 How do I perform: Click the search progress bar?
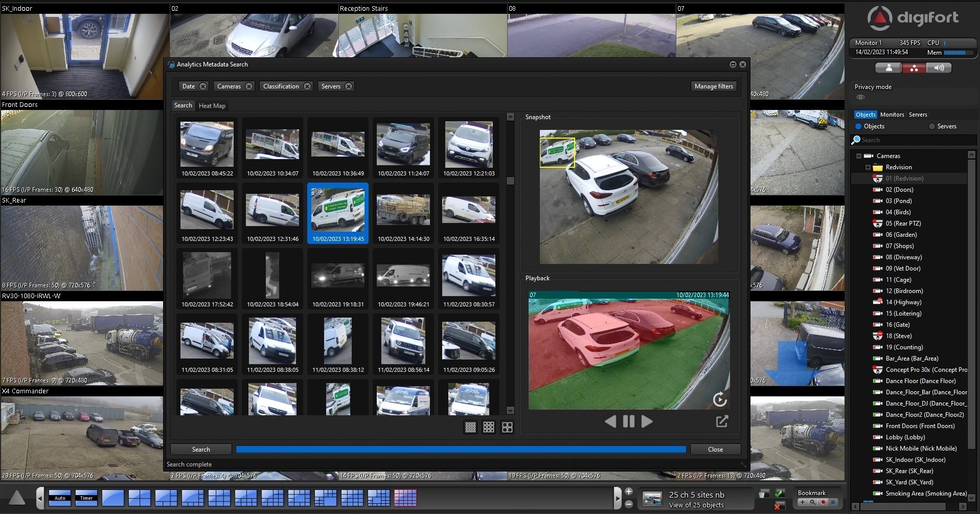click(461, 450)
